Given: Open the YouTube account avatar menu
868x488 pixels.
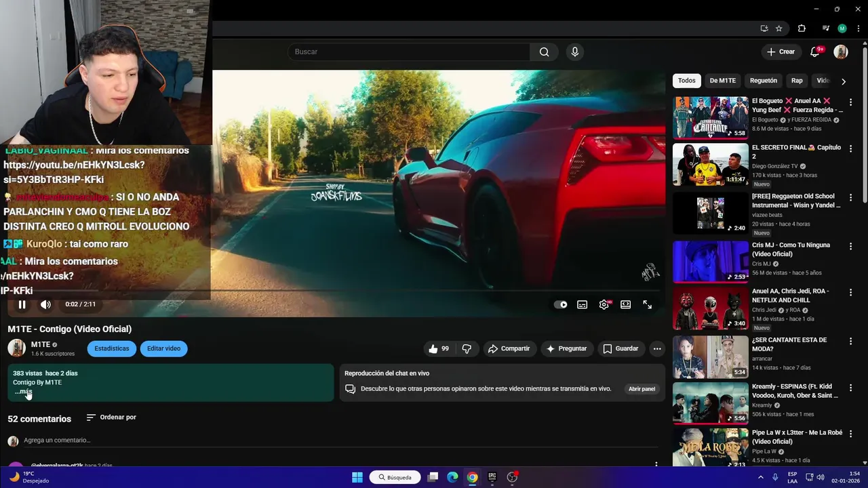Looking at the screenshot, I should click(841, 52).
